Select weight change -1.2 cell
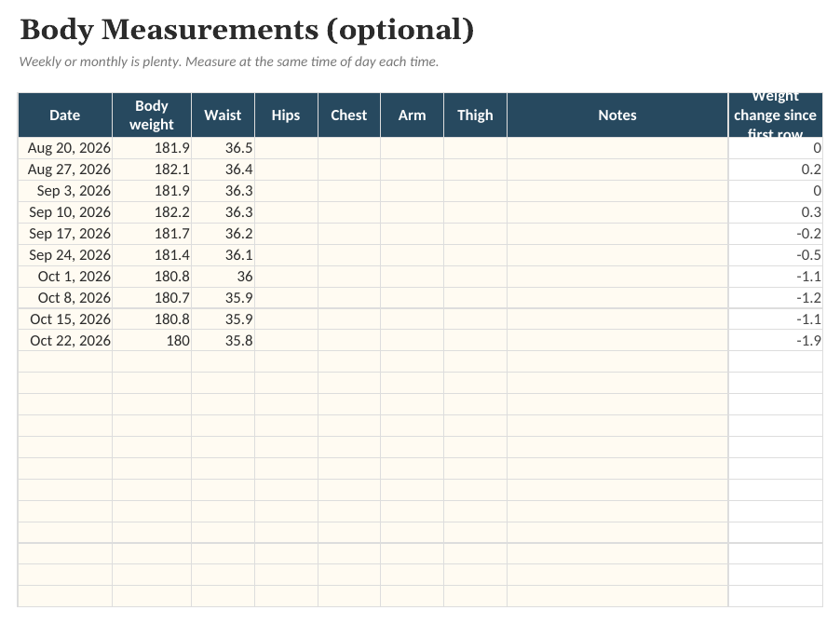The image size is (840, 624). click(775, 298)
